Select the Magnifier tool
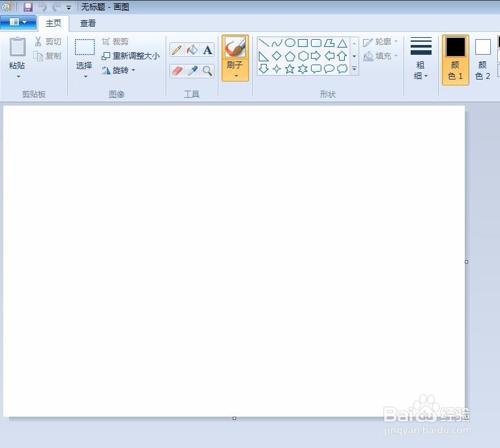 point(207,71)
